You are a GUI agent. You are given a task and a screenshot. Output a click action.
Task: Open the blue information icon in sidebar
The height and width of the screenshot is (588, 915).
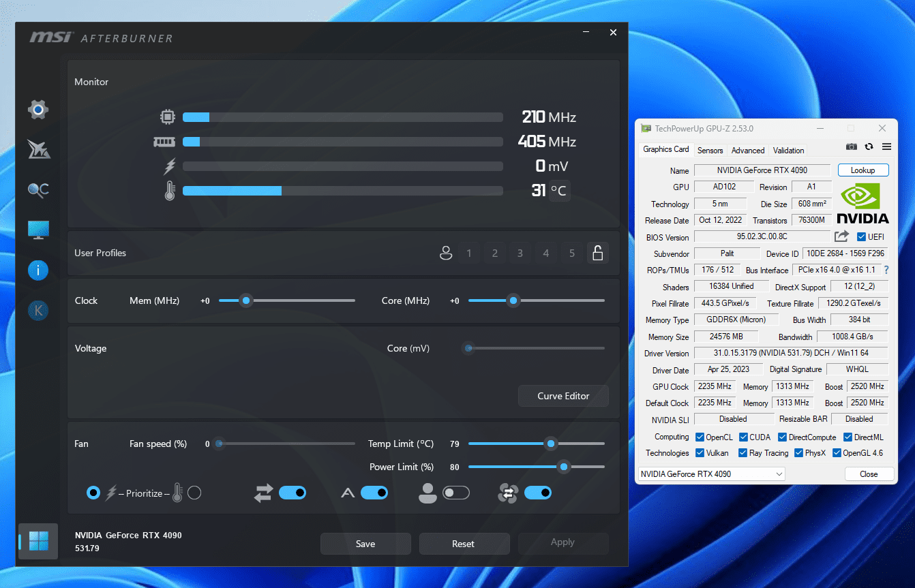[x=38, y=270]
